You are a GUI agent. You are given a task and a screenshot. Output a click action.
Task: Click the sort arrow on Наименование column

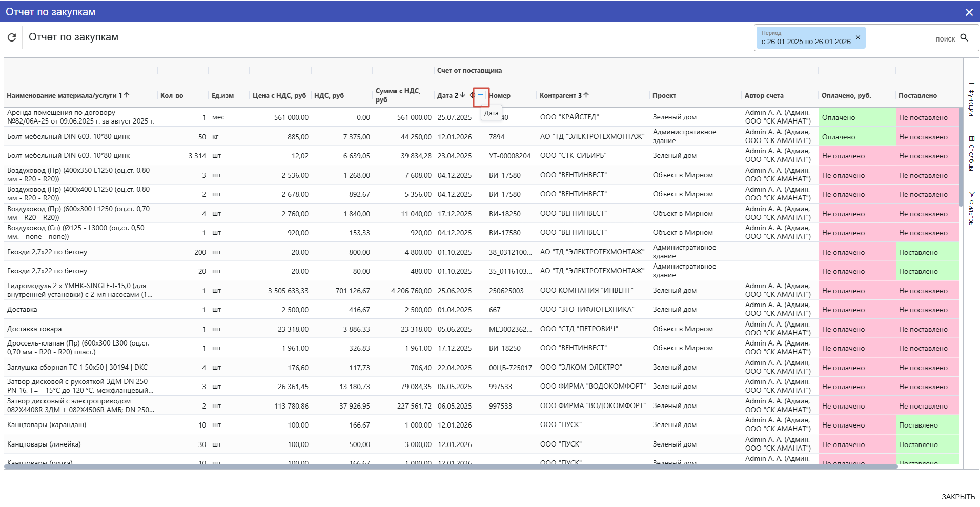coord(127,95)
